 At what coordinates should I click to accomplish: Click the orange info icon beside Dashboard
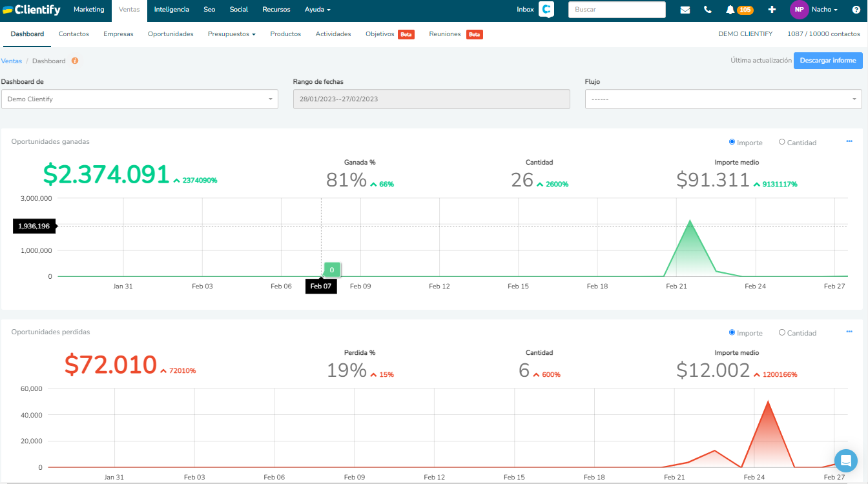[x=75, y=61]
